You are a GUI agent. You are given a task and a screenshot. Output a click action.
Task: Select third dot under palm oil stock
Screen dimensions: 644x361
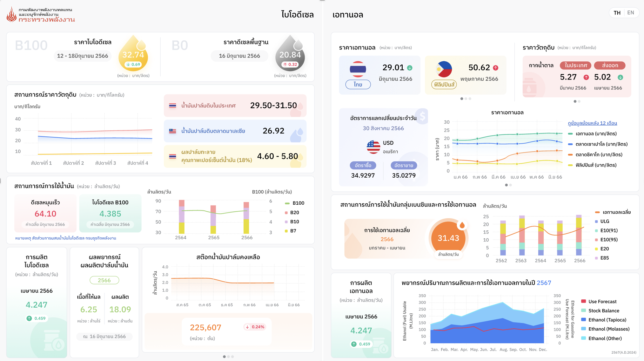pyautogui.click(x=232, y=357)
